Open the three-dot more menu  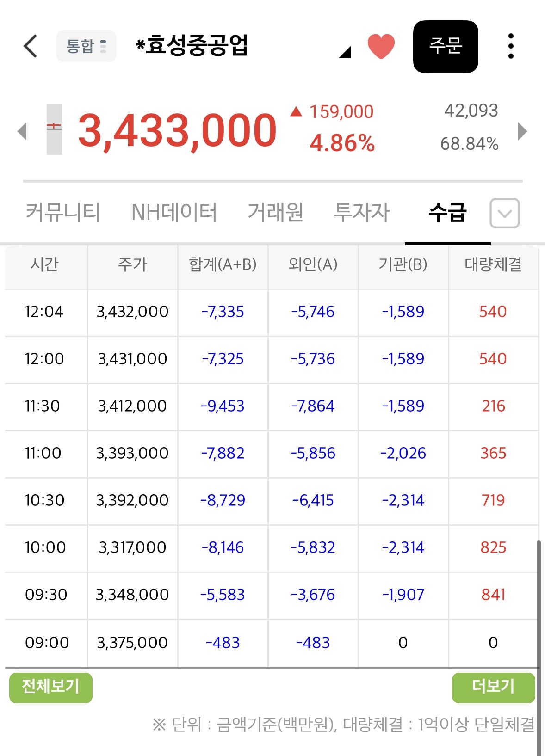click(511, 46)
